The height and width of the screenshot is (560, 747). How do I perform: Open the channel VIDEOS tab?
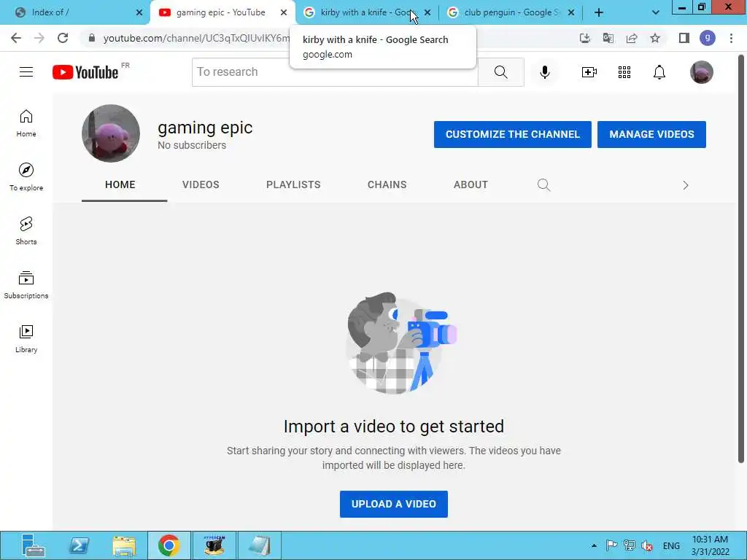(201, 184)
